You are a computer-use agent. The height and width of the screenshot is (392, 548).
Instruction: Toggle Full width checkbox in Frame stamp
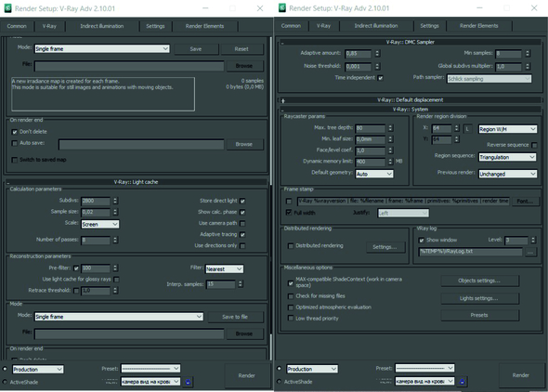pyautogui.click(x=289, y=213)
